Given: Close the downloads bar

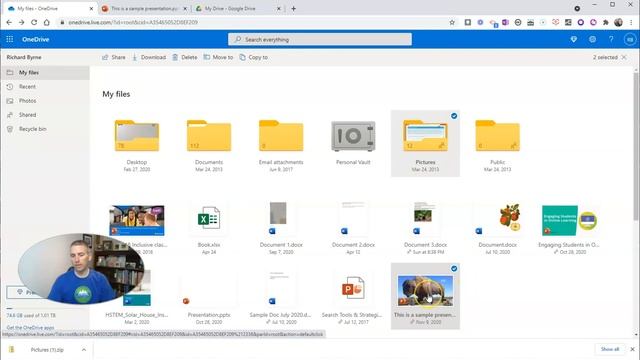Looking at the screenshot, I should (x=632, y=349).
